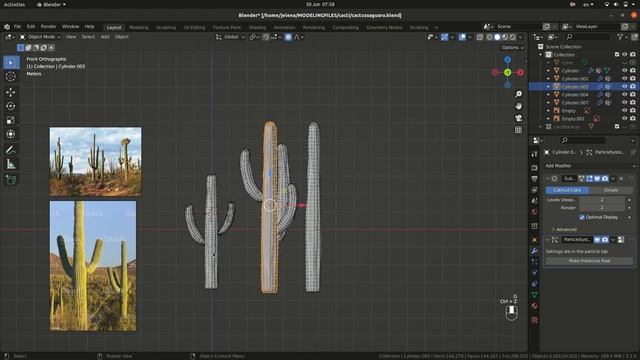Open the File menu
Viewport: 640px width, 360px height.
[x=17, y=27]
